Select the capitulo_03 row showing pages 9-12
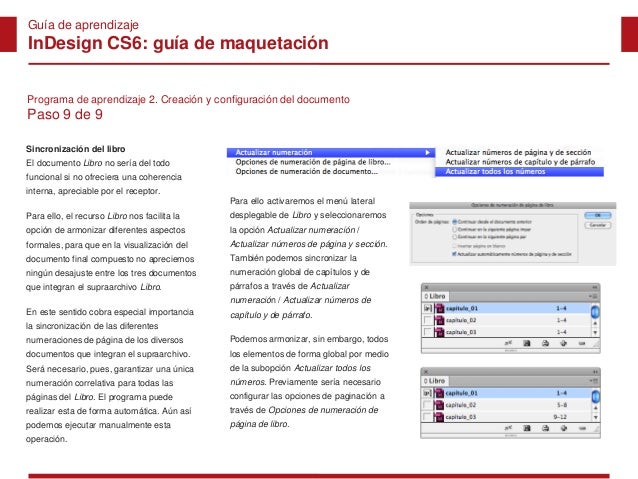This screenshot has height=479, width=638. click(x=507, y=417)
